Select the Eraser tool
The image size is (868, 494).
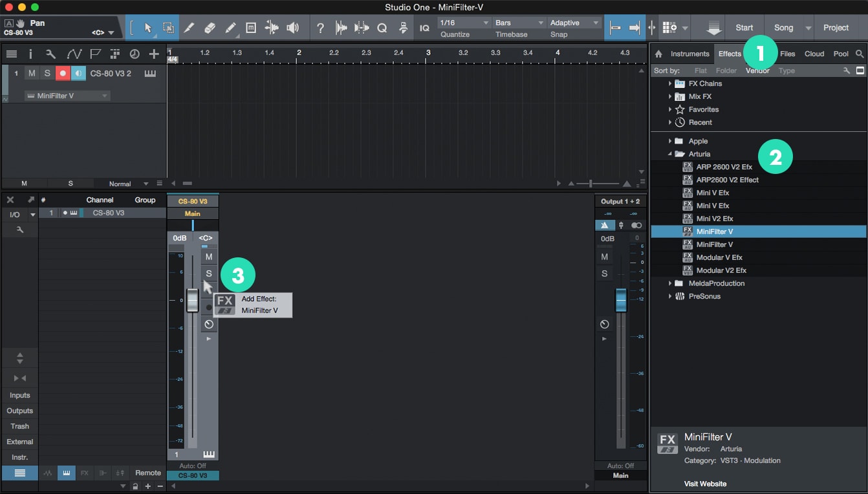click(210, 28)
